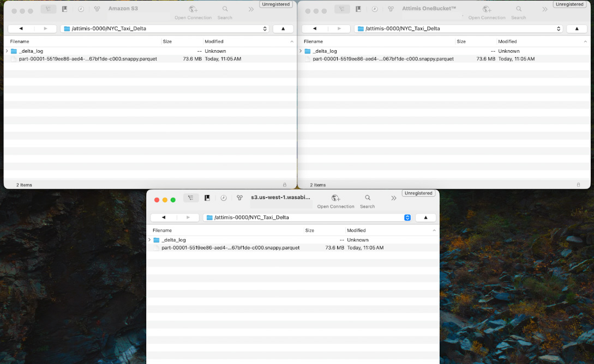Open Bookmarks view in the Amazon S3 window
This screenshot has width=594, height=364.
point(65,9)
